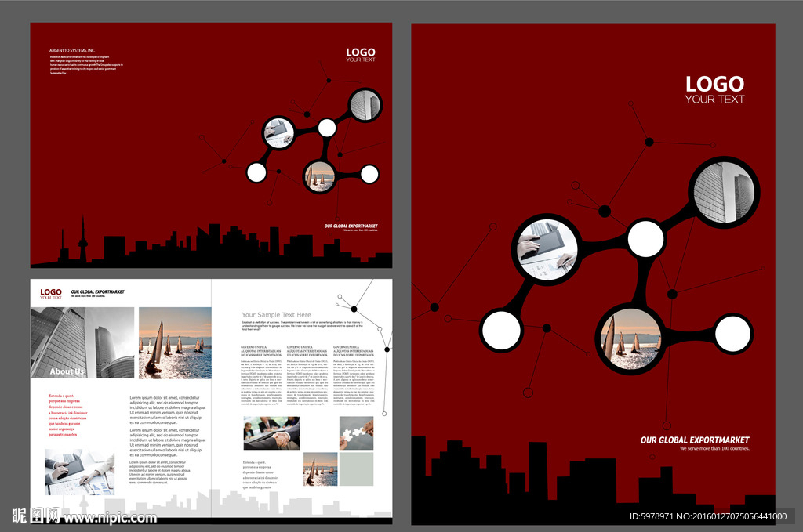
Task: Click the red LOGO on the white inner spread
Action: (x=51, y=292)
